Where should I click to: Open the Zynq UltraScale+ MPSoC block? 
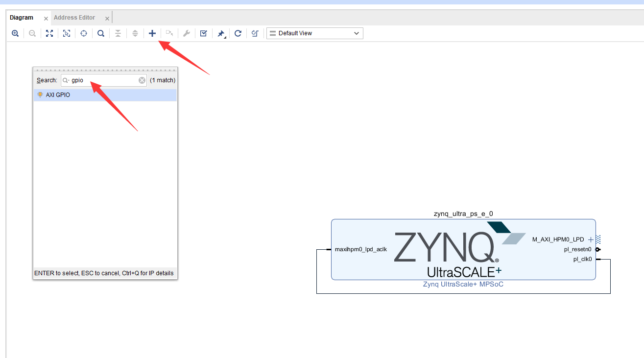pyautogui.click(x=463, y=250)
